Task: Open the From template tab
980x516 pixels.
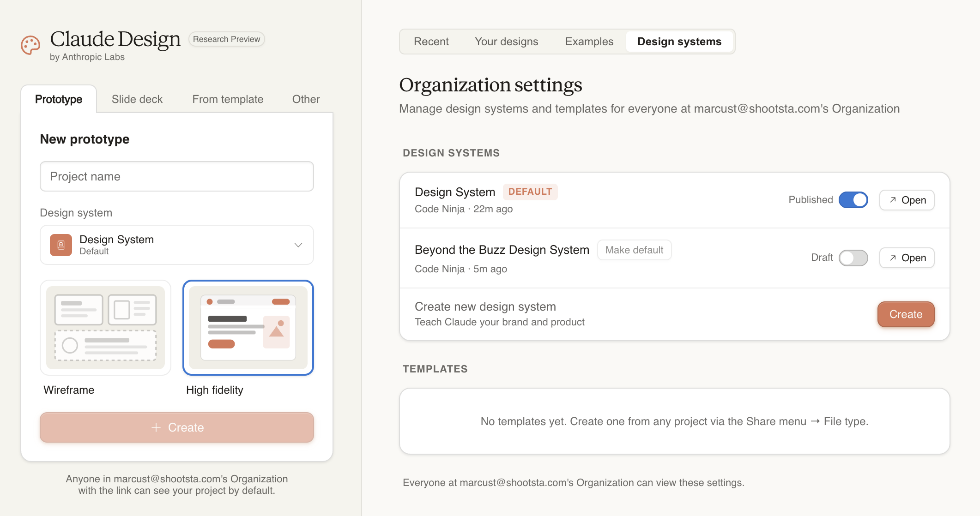Action: (x=228, y=99)
